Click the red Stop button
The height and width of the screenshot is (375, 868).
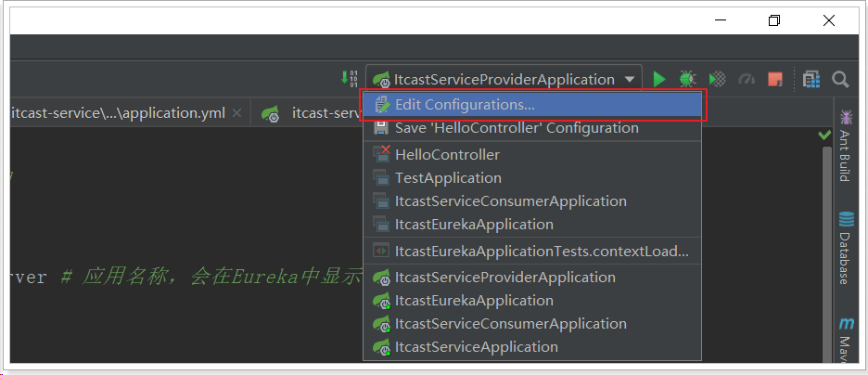(x=775, y=80)
